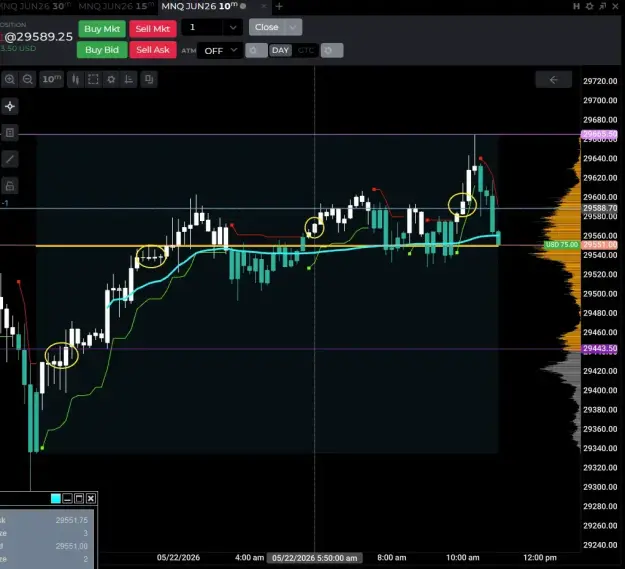Click the 29443.50 purple price label
625x569 pixels.
coord(599,349)
